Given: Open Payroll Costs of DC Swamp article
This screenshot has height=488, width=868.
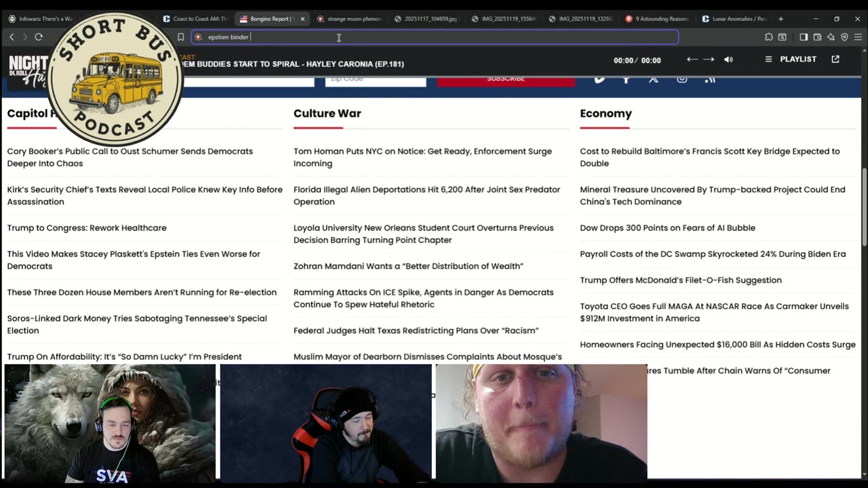Looking at the screenshot, I should pyautogui.click(x=713, y=253).
